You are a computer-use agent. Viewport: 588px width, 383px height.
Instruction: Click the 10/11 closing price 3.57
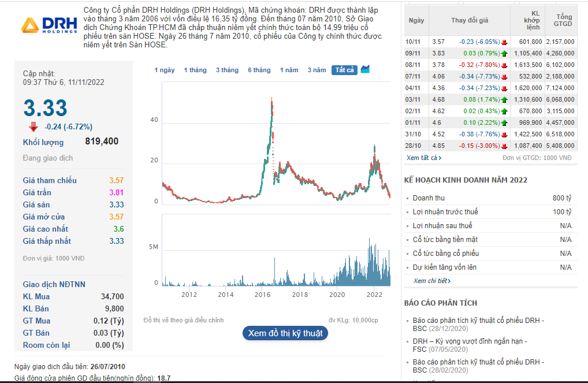(438, 42)
